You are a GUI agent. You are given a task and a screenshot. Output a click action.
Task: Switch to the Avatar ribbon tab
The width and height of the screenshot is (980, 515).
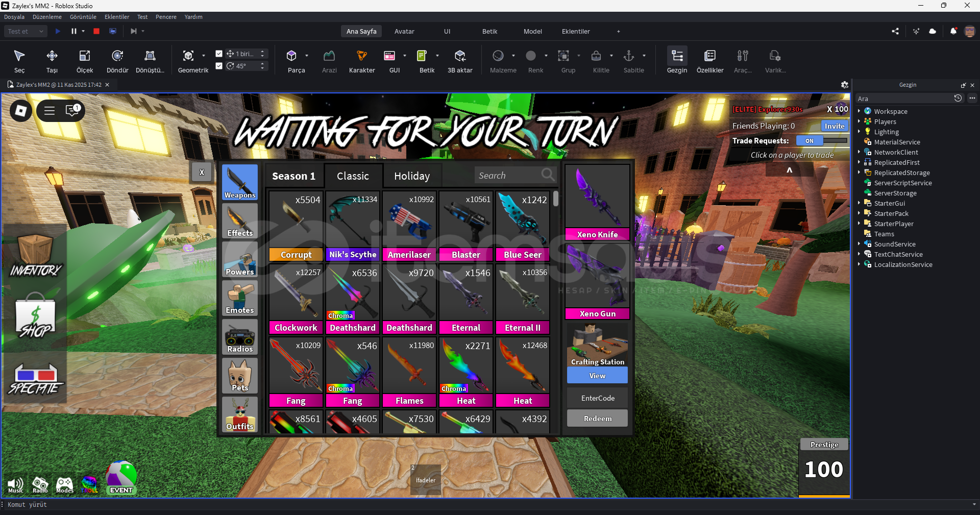[x=404, y=31]
